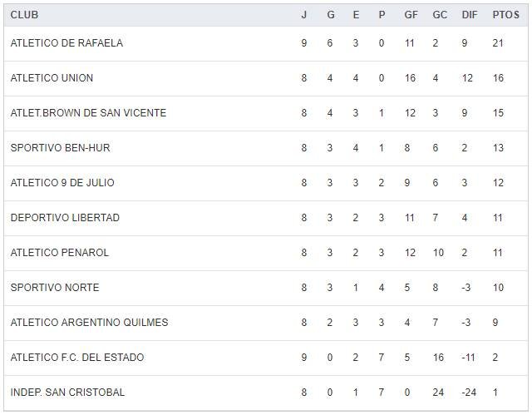Open ATLETICO ARGENTINO QUILMES club entry
The image size is (532, 415).
(x=89, y=323)
